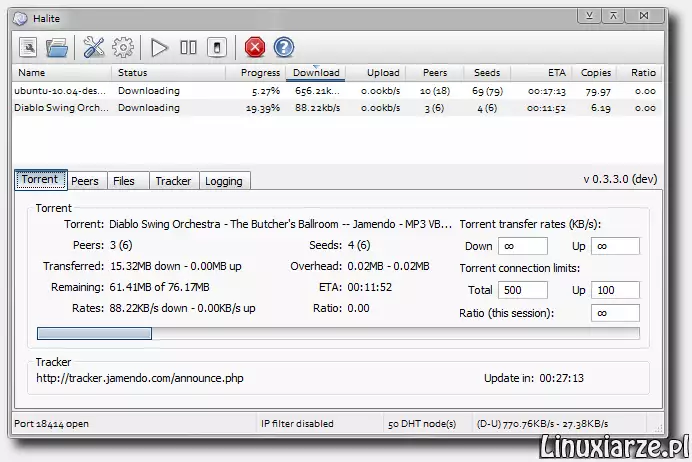This screenshot has width=692, height=462.
Task: Select the Diablo Swing Orch... torrent row
Action: point(338,108)
